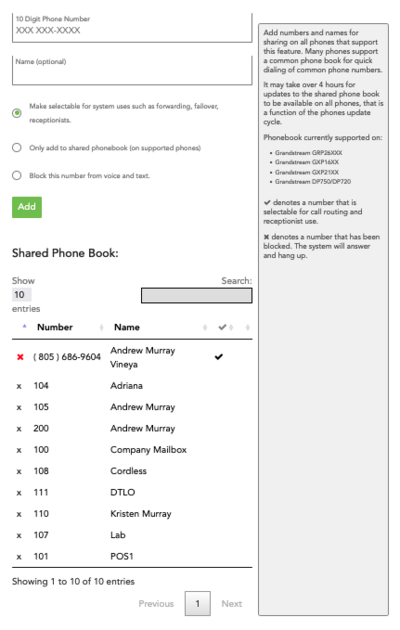Delete the (805) 686-9604 entry via red X
This screenshot has height=630, width=400.
tap(20, 357)
